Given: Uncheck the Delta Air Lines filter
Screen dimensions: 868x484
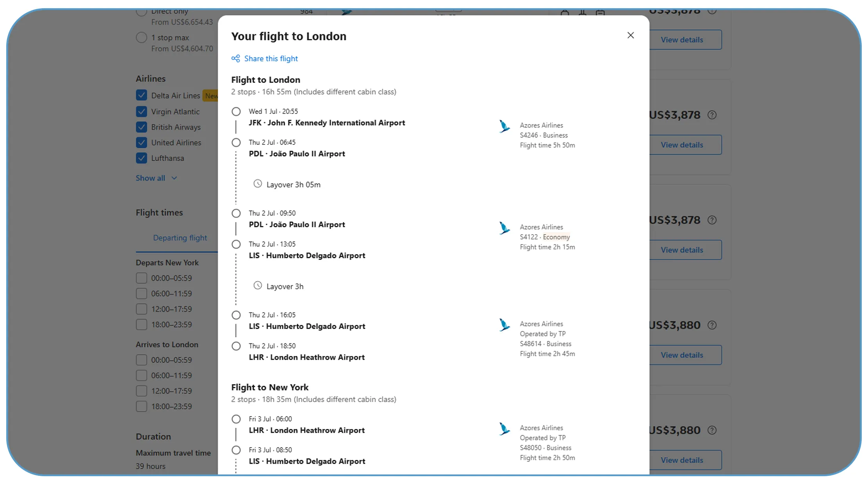Looking at the screenshot, I should click(141, 95).
